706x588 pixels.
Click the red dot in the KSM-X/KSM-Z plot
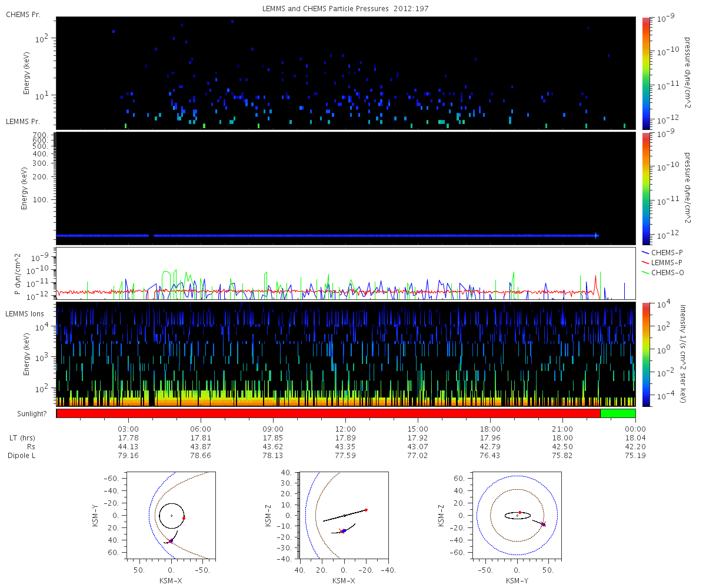point(366,510)
